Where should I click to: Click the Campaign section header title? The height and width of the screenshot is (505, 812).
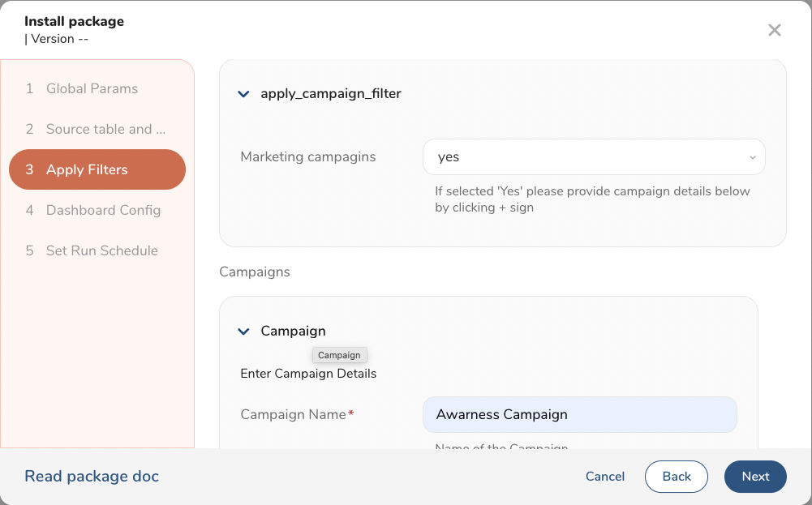tap(293, 331)
